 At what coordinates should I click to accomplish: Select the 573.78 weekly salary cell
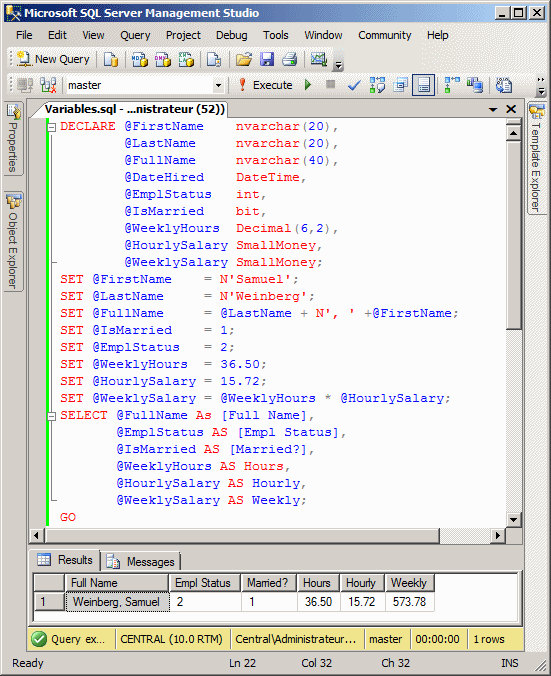pyautogui.click(x=410, y=601)
